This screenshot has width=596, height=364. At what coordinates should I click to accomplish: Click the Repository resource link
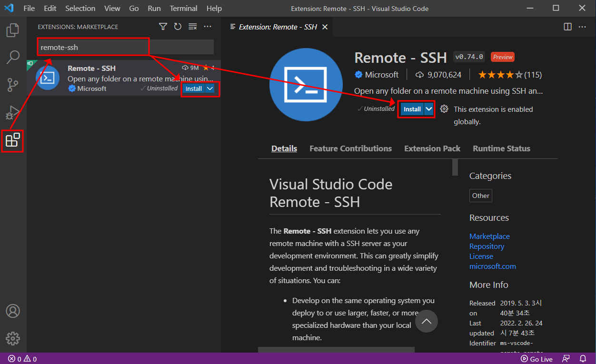487,246
